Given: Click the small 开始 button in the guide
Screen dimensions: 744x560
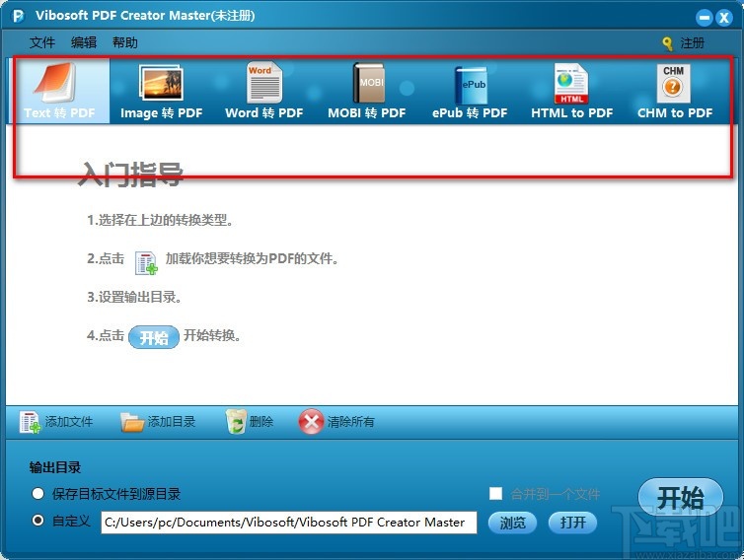Looking at the screenshot, I should (154, 337).
